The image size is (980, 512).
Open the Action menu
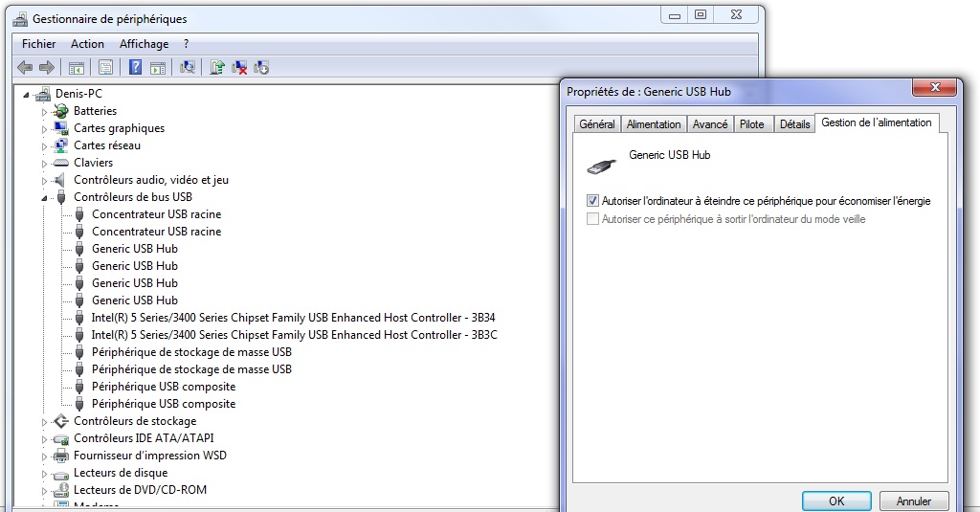tap(87, 44)
